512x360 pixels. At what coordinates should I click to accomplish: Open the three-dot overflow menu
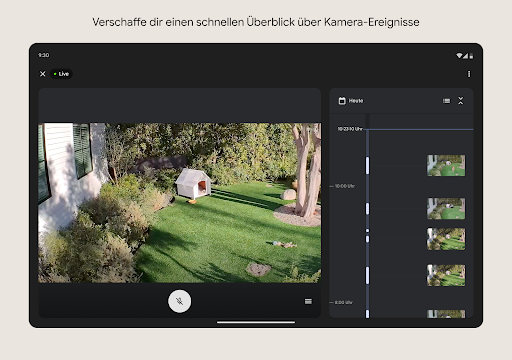[x=469, y=74]
